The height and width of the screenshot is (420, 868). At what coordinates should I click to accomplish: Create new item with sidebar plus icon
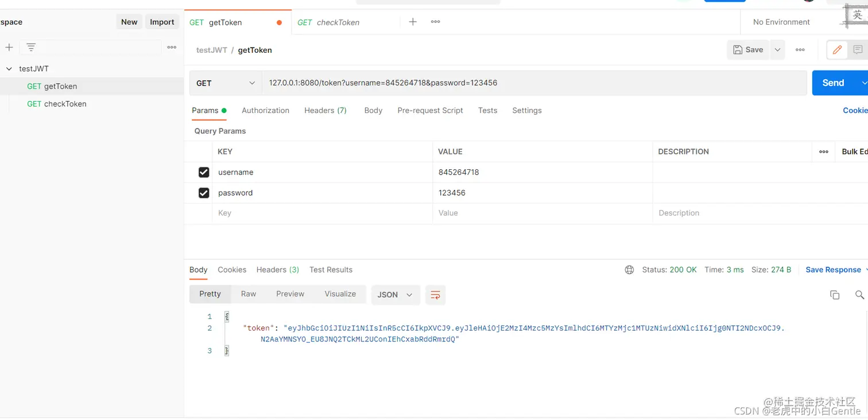click(x=9, y=47)
